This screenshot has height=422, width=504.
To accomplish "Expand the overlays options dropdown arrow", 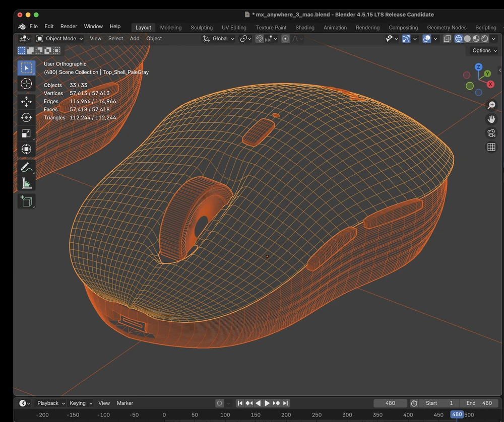I will coord(435,39).
